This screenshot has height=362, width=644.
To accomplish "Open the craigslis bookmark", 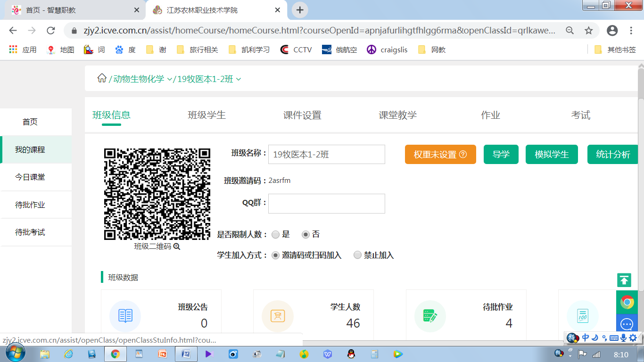I will click(387, 49).
